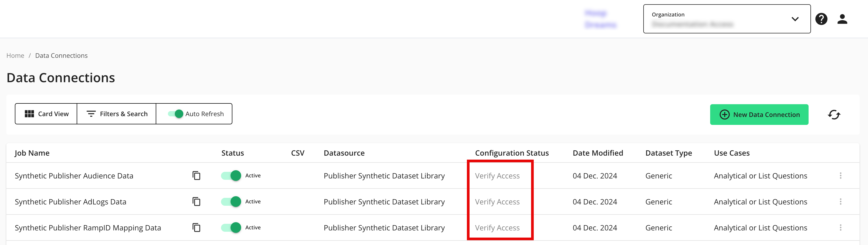868x245 pixels.
Task: Click the help question mark icon
Action: pyautogui.click(x=821, y=19)
